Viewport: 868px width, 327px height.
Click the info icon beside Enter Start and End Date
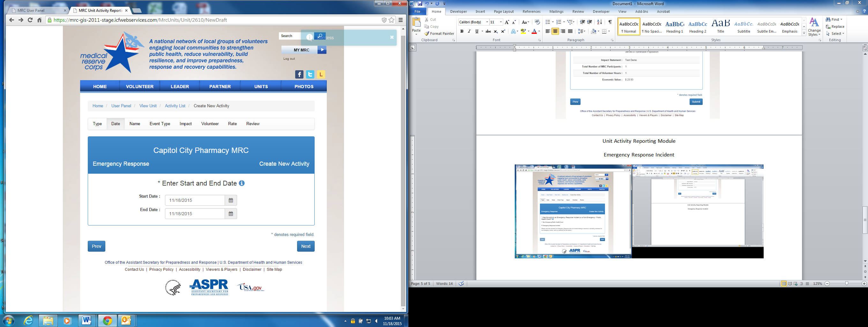(x=242, y=183)
